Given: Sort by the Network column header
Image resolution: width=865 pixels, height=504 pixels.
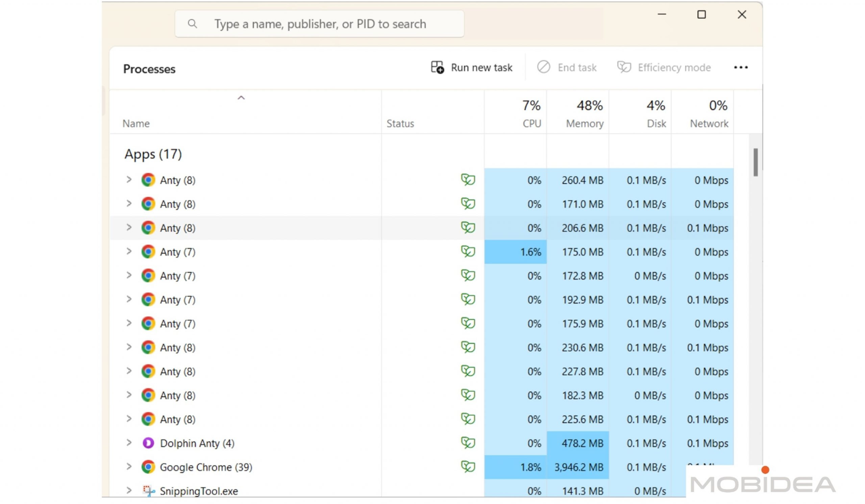Looking at the screenshot, I should (x=702, y=112).
